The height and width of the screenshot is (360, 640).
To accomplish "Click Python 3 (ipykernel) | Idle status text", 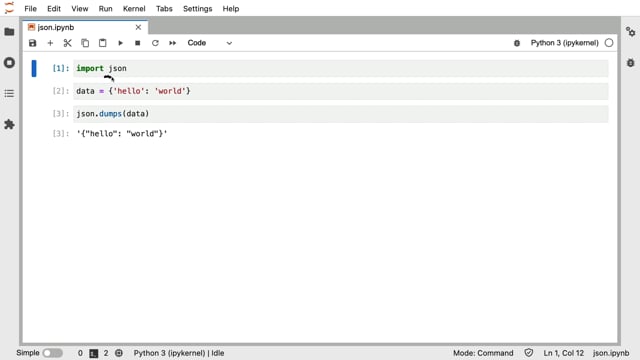I will pos(179,353).
